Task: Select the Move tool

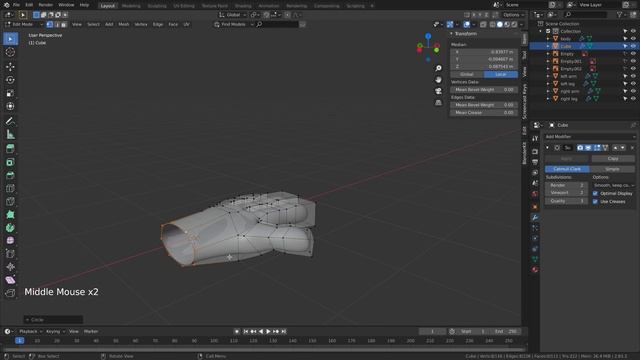Action: click(x=10, y=66)
